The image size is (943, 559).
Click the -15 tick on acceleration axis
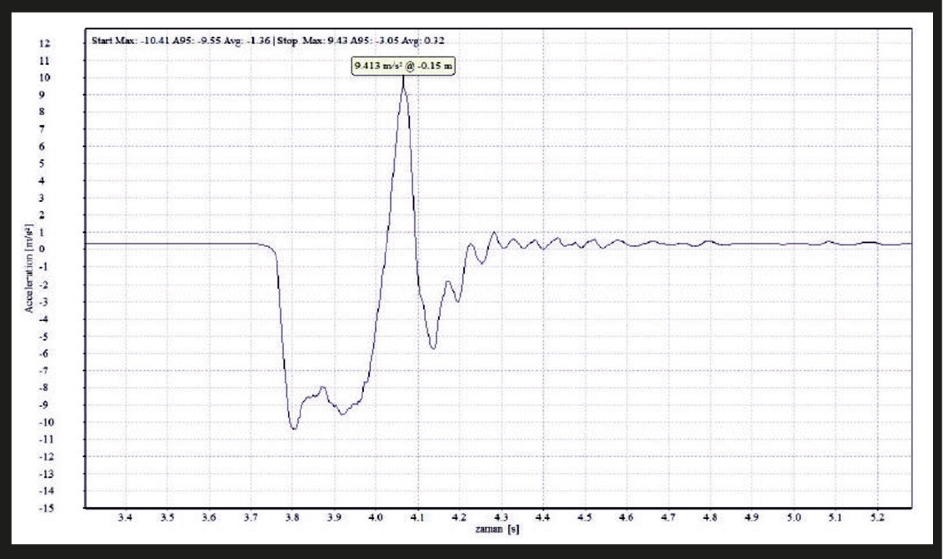[46, 508]
